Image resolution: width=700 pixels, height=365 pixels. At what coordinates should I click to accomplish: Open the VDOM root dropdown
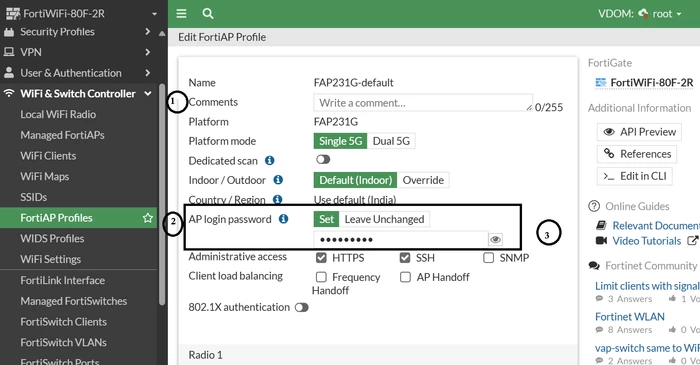tap(667, 13)
